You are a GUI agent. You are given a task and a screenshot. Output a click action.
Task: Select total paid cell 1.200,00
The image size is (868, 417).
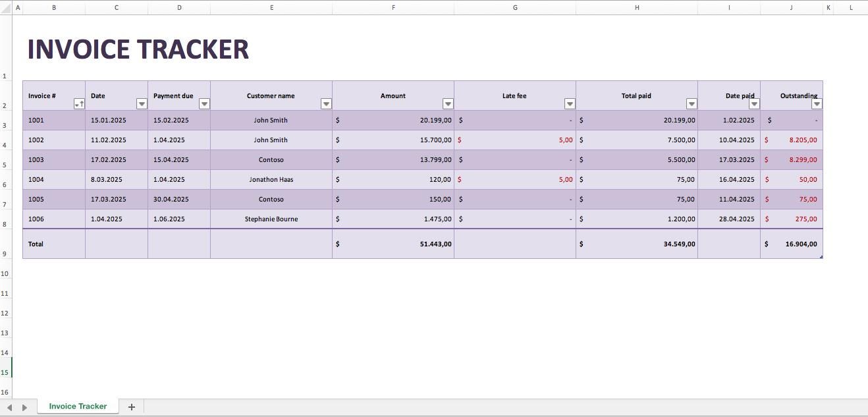tap(637, 219)
